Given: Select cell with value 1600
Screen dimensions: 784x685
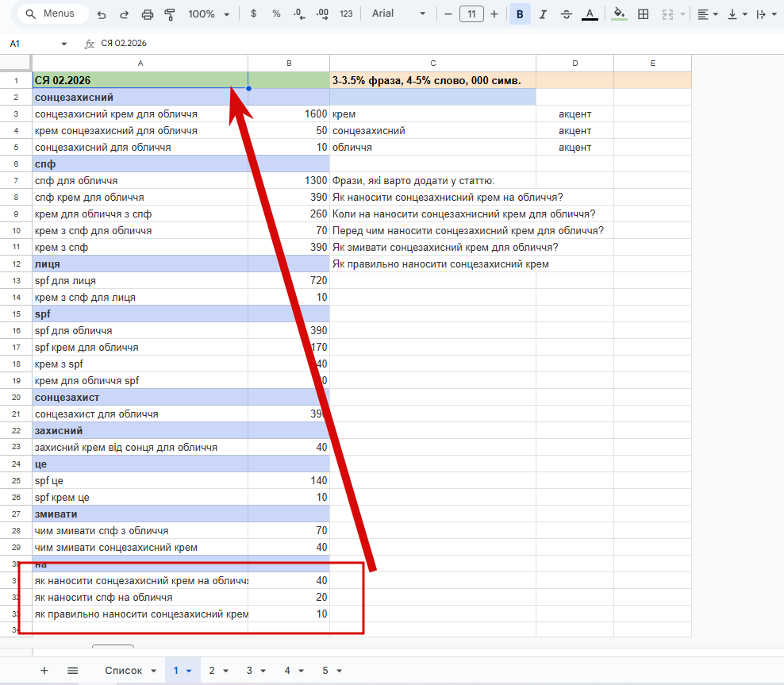Looking at the screenshot, I should pyautogui.click(x=289, y=114).
